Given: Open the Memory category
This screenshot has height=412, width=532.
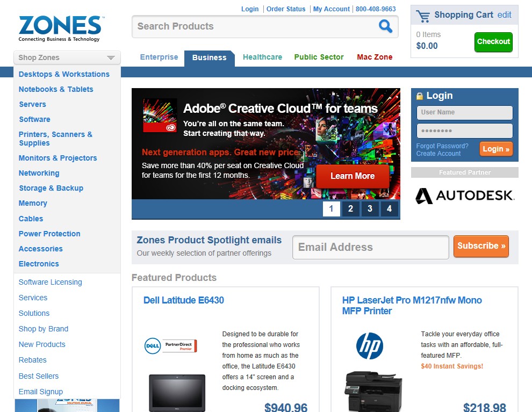Looking at the screenshot, I should coord(33,203).
